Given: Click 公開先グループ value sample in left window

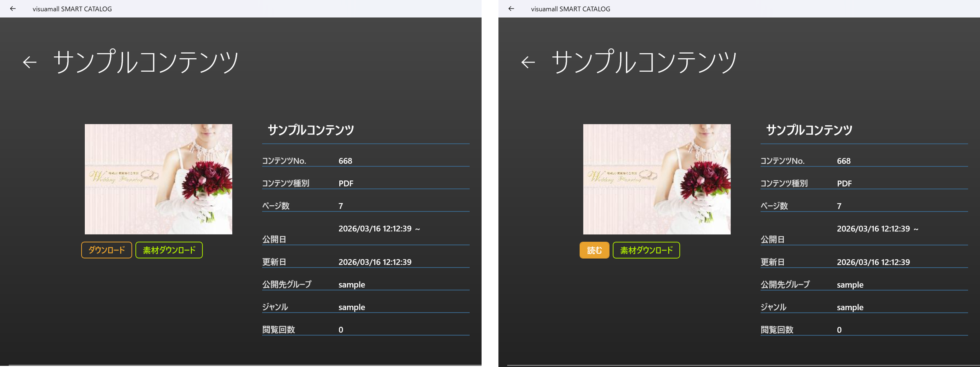Looking at the screenshot, I should [x=352, y=285].
